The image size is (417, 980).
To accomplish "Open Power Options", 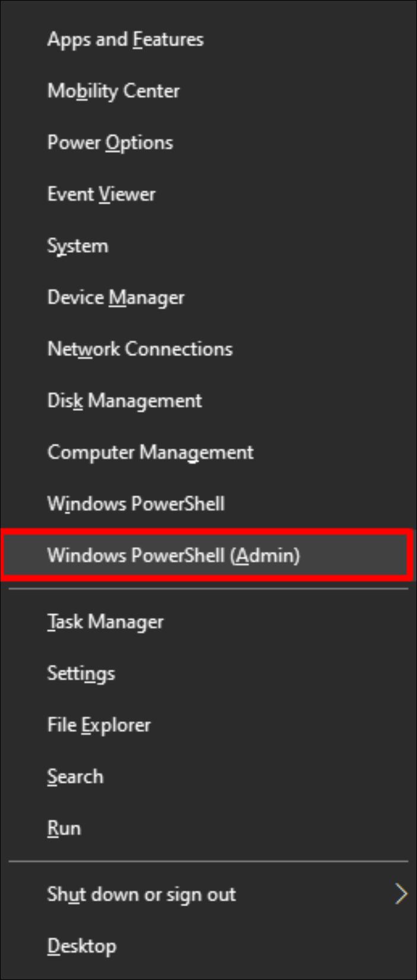I will coord(110,142).
